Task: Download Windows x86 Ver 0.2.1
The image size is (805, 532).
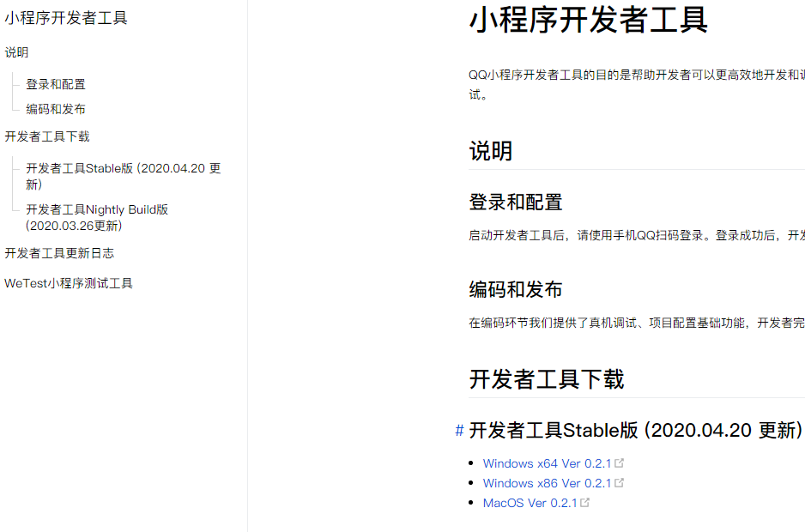Action: click(x=548, y=483)
